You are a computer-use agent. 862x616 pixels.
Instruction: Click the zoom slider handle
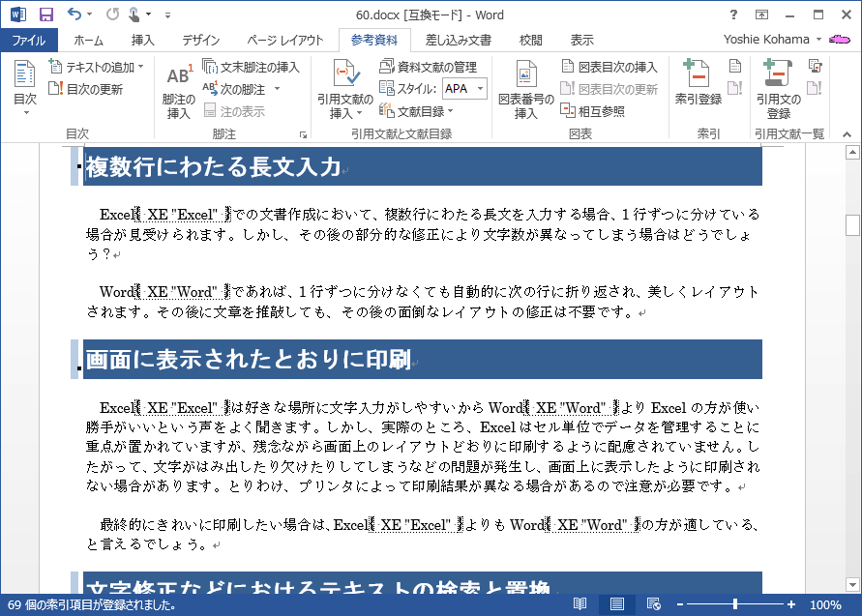(735, 604)
